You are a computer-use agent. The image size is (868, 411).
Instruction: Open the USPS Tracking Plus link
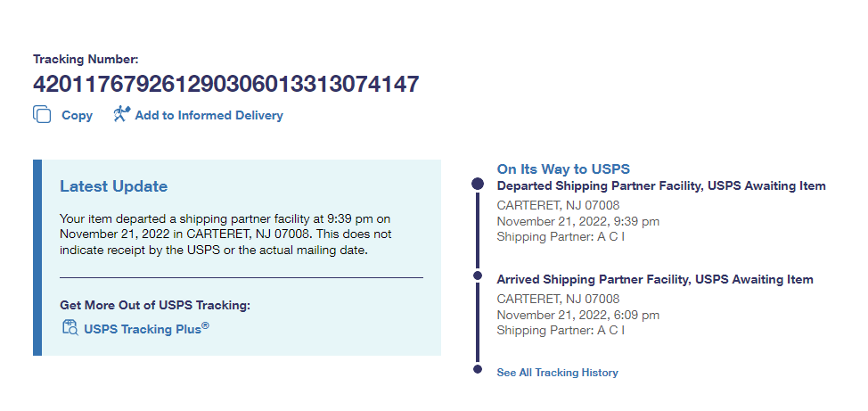pos(146,329)
